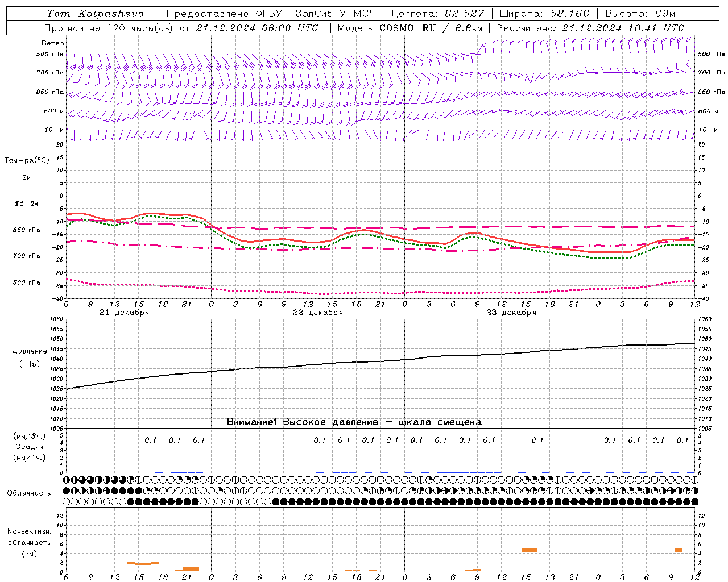
Task: Click the warning "Внимание! Высокое давление — шкала смещена"
Action: (x=354, y=422)
